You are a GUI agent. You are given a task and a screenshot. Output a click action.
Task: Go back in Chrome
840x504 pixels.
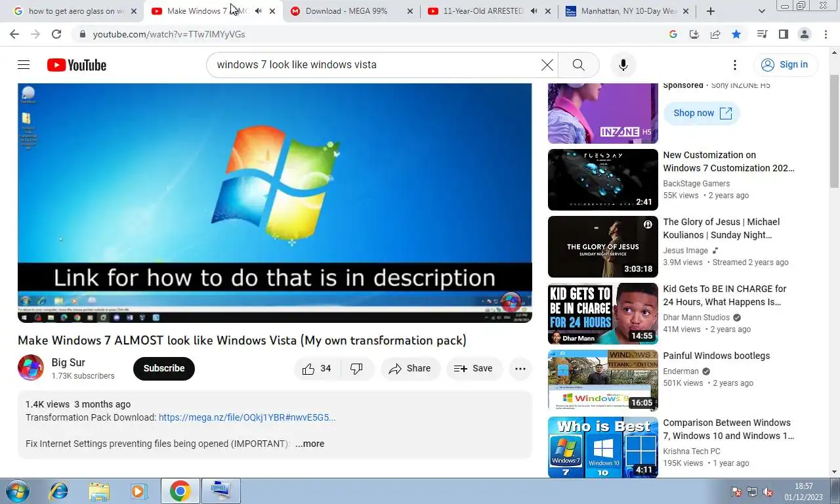[x=14, y=34]
